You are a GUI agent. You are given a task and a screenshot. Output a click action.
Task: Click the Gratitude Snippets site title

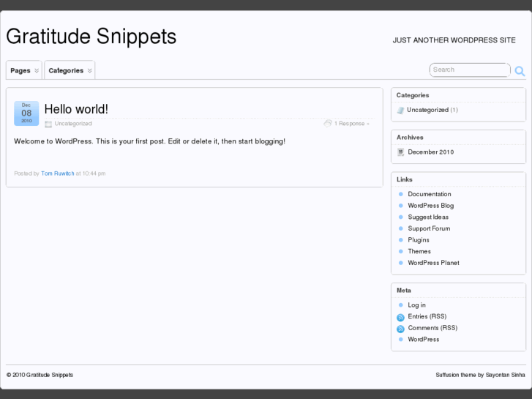91,37
